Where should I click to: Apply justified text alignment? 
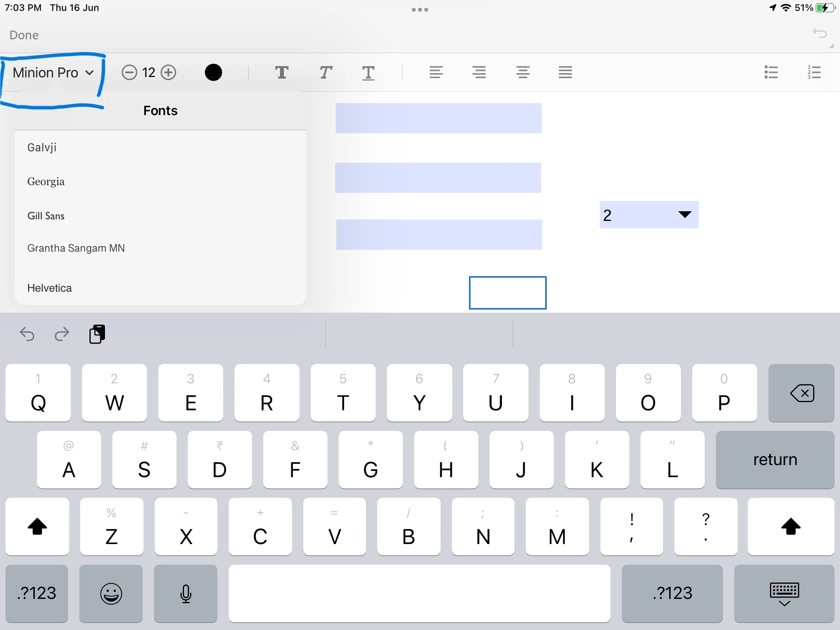click(x=565, y=72)
